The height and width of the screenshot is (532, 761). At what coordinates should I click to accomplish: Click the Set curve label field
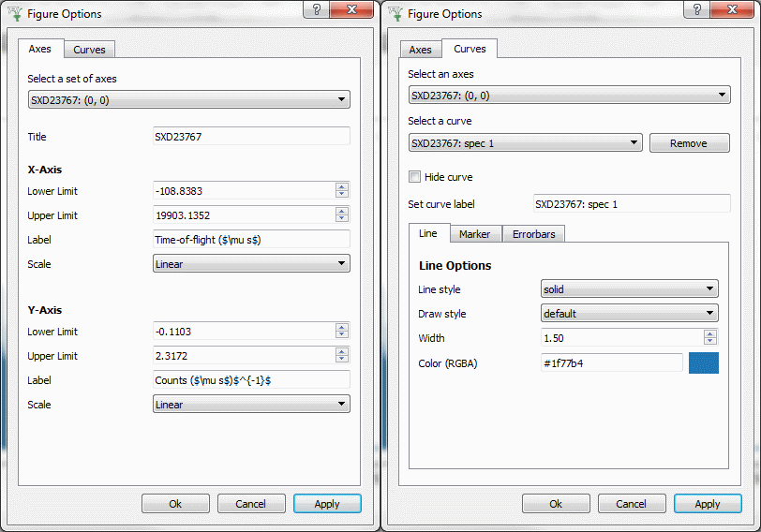click(x=631, y=204)
